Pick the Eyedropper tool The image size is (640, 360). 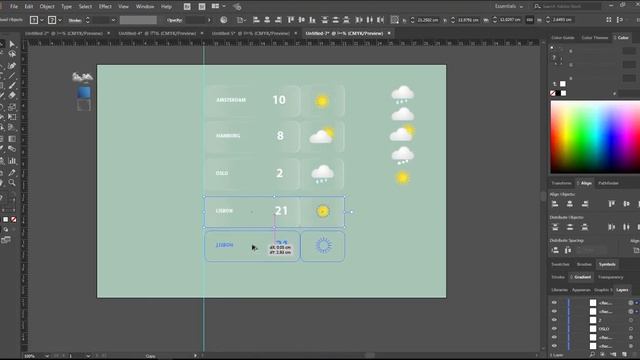pyautogui.click(x=12, y=172)
